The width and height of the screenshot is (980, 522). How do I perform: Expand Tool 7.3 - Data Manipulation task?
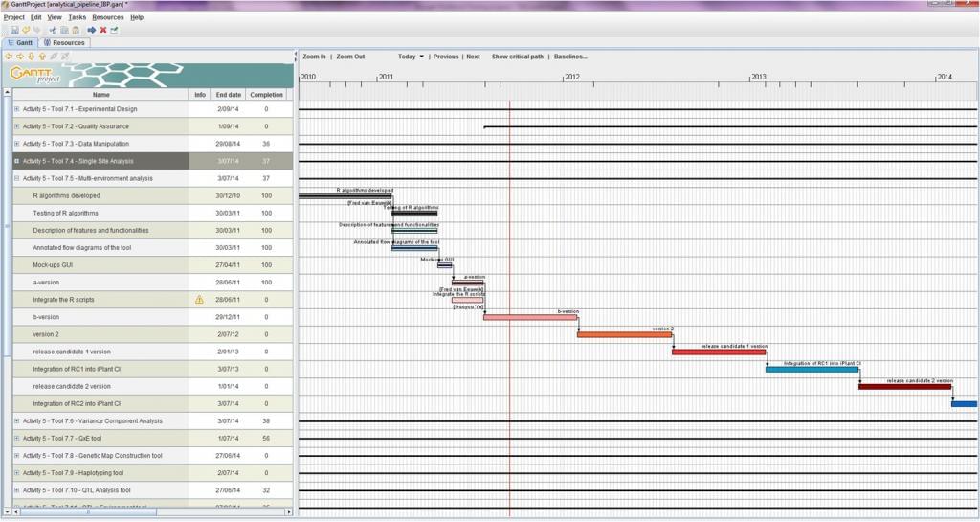pyautogui.click(x=17, y=144)
